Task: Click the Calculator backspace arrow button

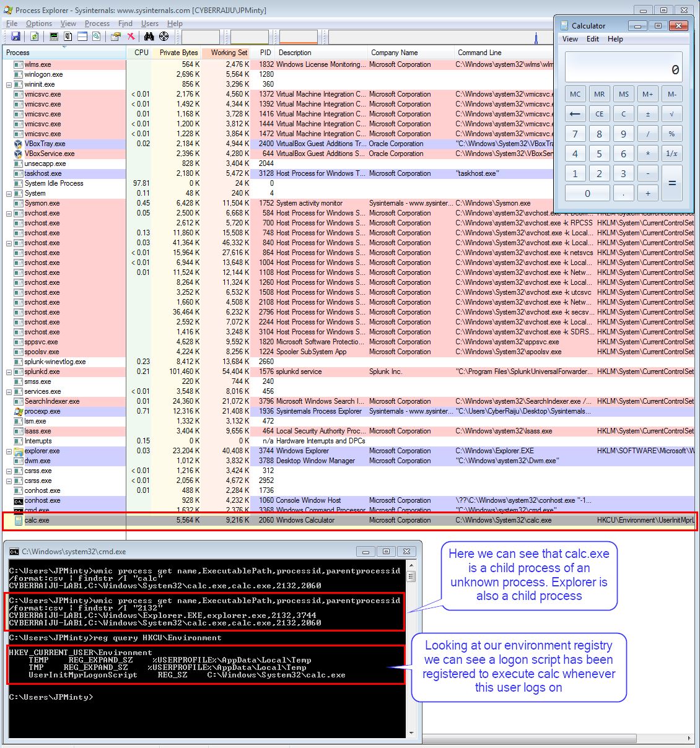Action: [575, 114]
